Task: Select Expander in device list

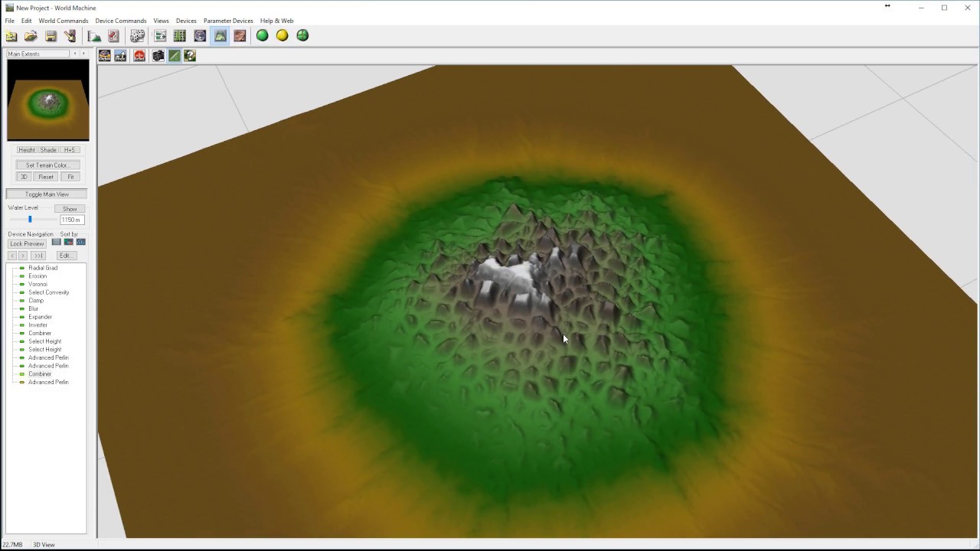Action: (x=40, y=317)
